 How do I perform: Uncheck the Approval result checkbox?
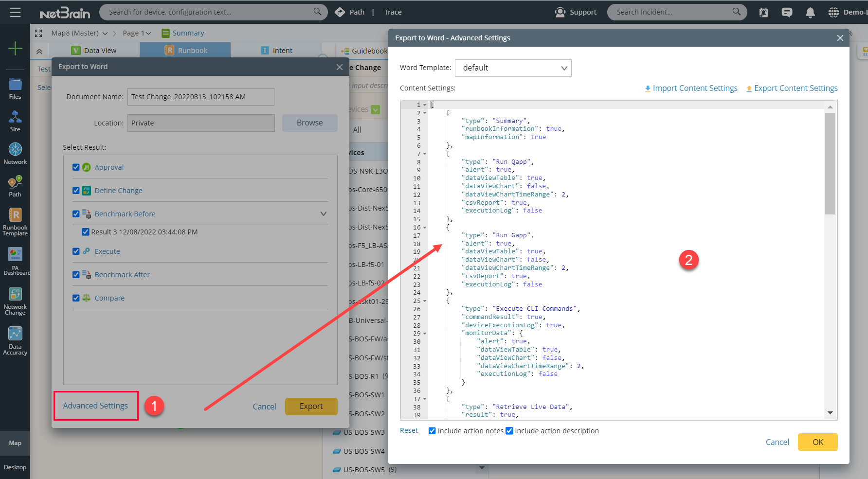pyautogui.click(x=76, y=167)
